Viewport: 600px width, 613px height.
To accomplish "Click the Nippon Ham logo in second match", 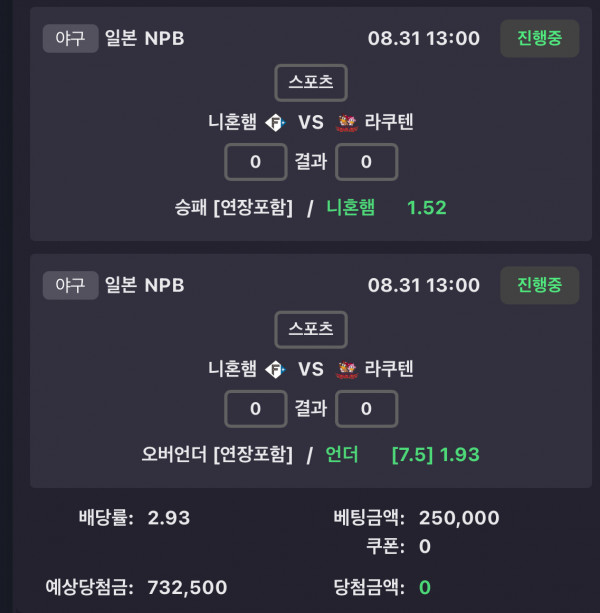I will click(x=275, y=369).
